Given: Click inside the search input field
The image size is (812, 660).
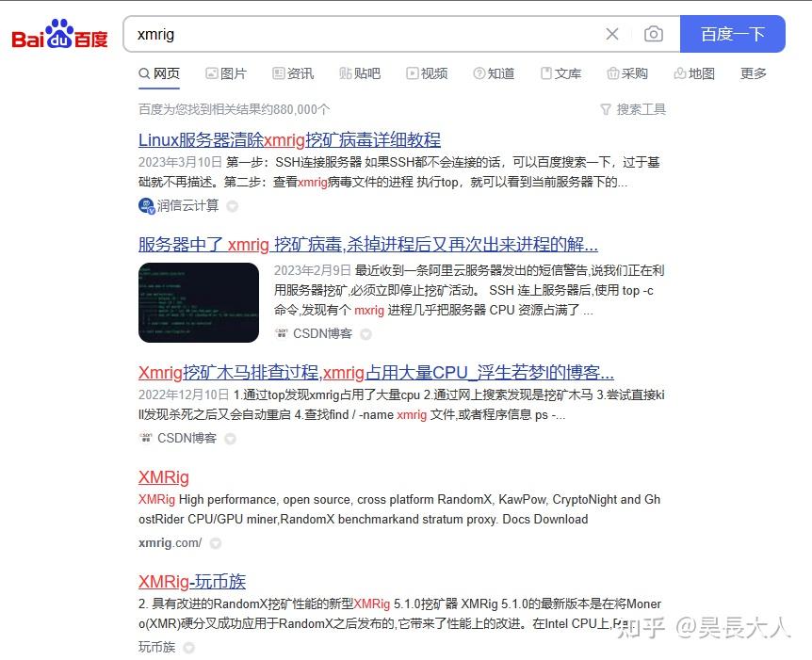Looking at the screenshot, I should [x=377, y=34].
